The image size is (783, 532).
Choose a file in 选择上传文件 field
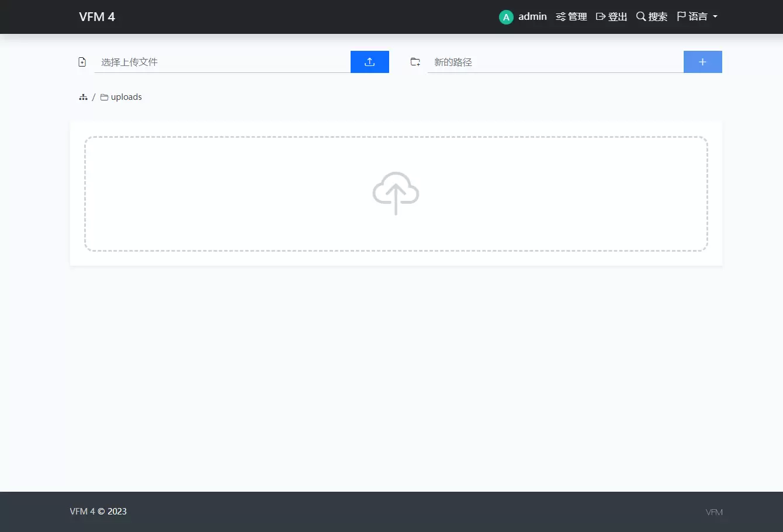pyautogui.click(x=223, y=62)
